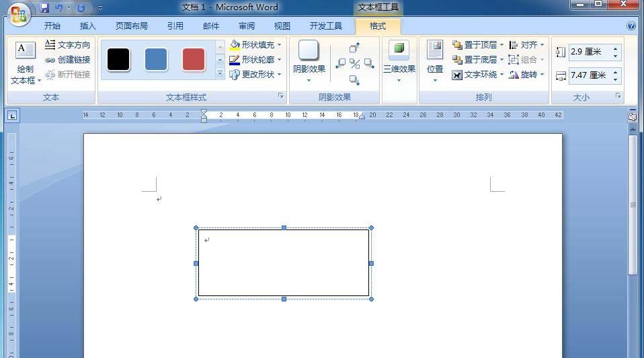Undo the last action
644x358 pixels.
tap(59, 8)
